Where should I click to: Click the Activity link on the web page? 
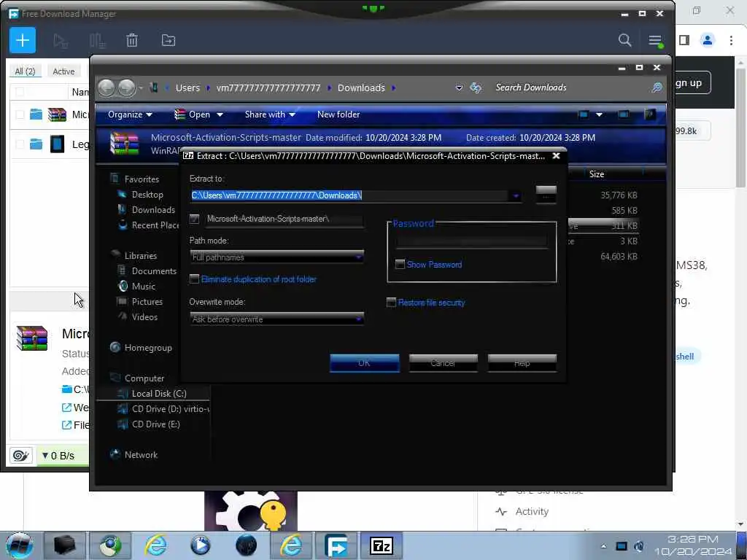[x=532, y=511]
